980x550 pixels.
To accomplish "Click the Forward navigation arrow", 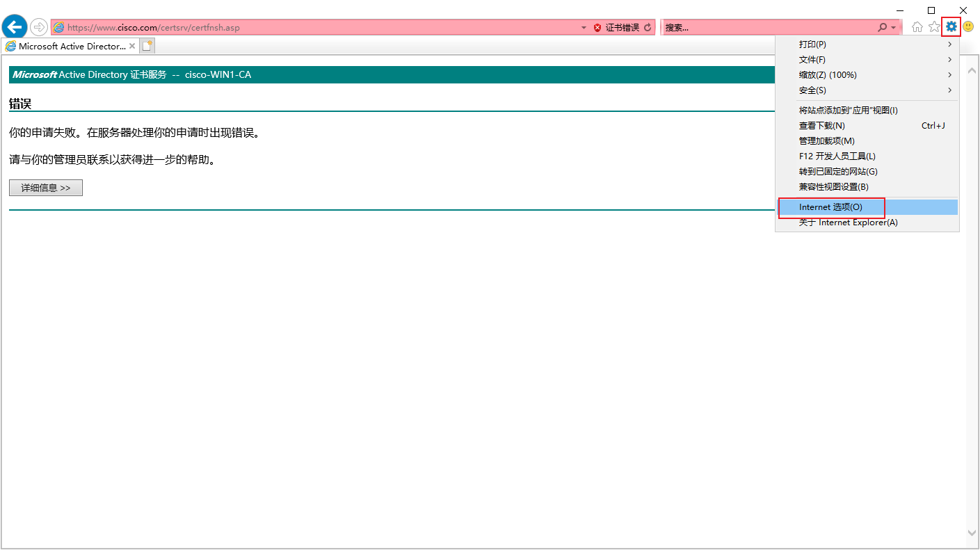I will click(39, 27).
